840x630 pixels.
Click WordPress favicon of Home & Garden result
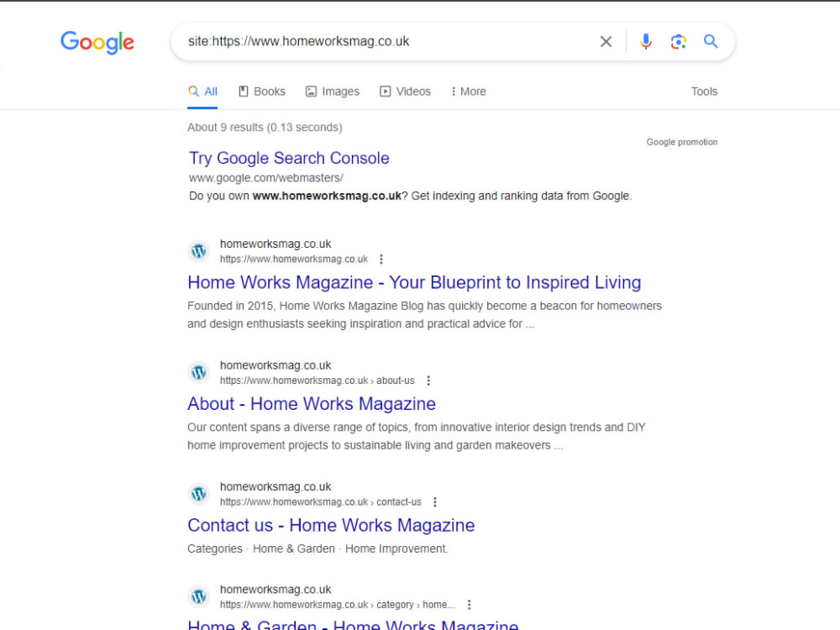[199, 596]
